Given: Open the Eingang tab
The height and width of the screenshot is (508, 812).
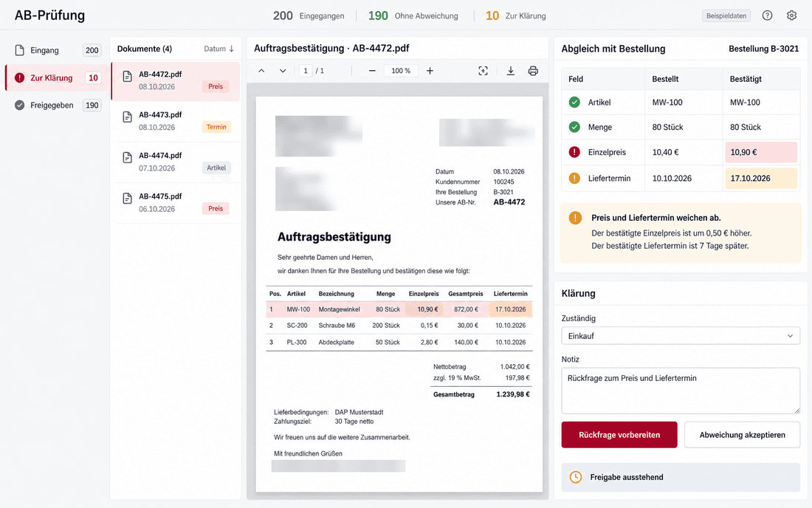Looking at the screenshot, I should (57, 50).
